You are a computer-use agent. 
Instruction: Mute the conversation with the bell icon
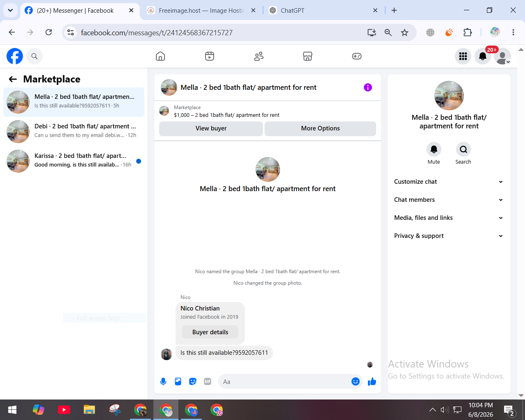coord(434,149)
